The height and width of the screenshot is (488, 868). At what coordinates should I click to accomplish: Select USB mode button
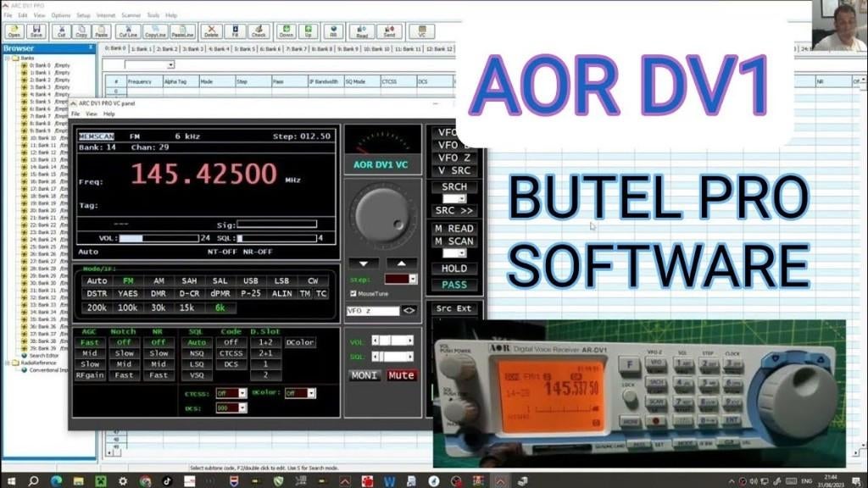coord(251,280)
